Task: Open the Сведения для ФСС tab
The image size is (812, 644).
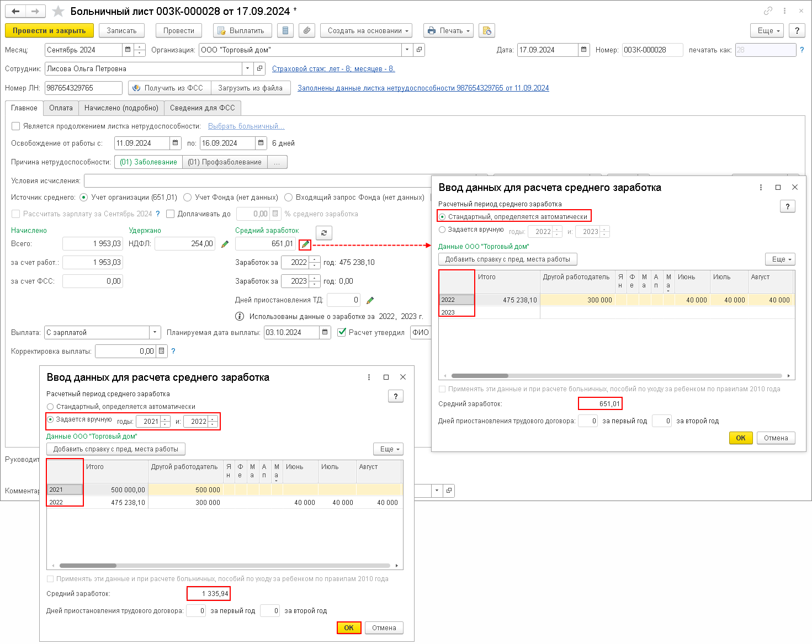Action: [x=202, y=108]
